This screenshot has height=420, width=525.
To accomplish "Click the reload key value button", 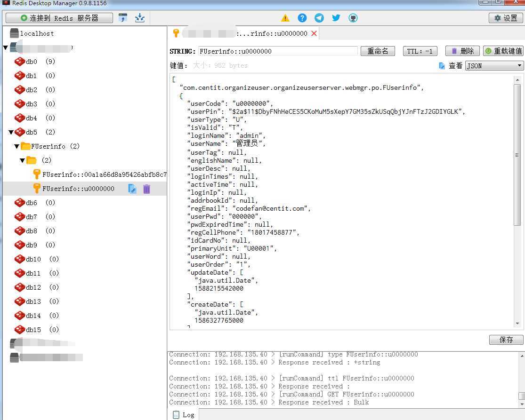I will (503, 51).
